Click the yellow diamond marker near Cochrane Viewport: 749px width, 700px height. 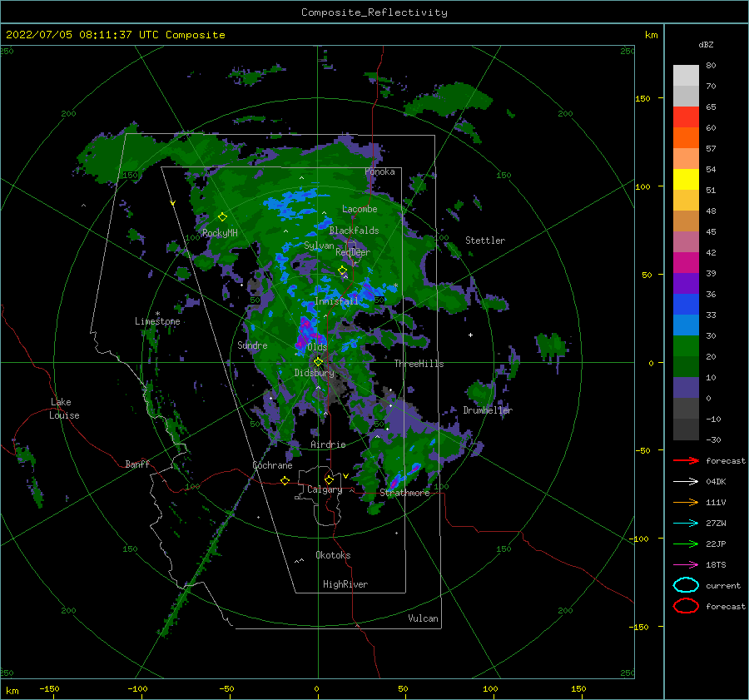(285, 480)
